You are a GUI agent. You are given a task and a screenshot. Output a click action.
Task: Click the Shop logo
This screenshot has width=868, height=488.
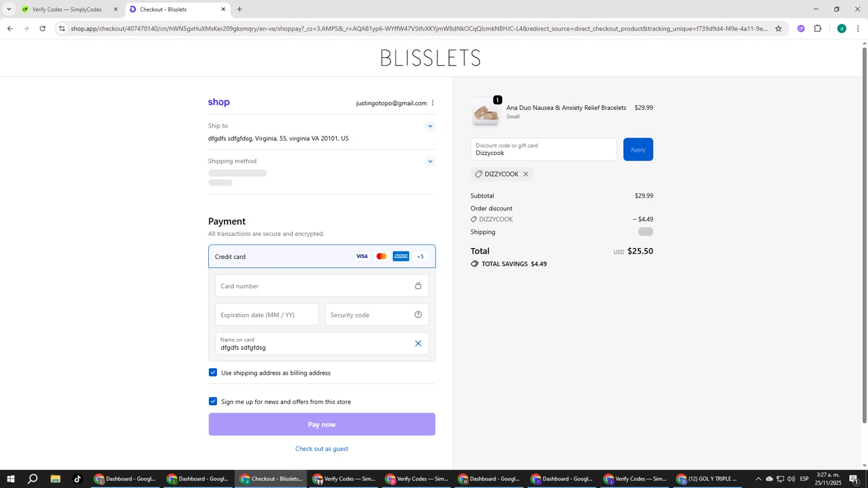click(x=219, y=102)
